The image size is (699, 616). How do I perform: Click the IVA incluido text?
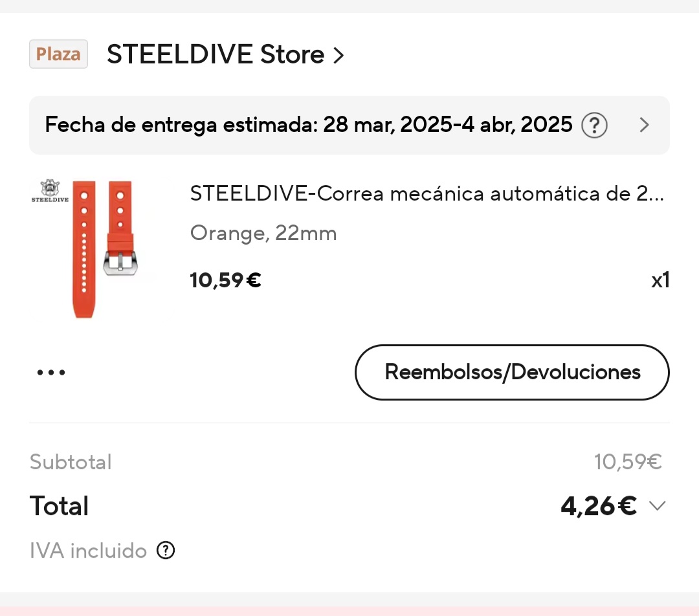[x=89, y=551]
